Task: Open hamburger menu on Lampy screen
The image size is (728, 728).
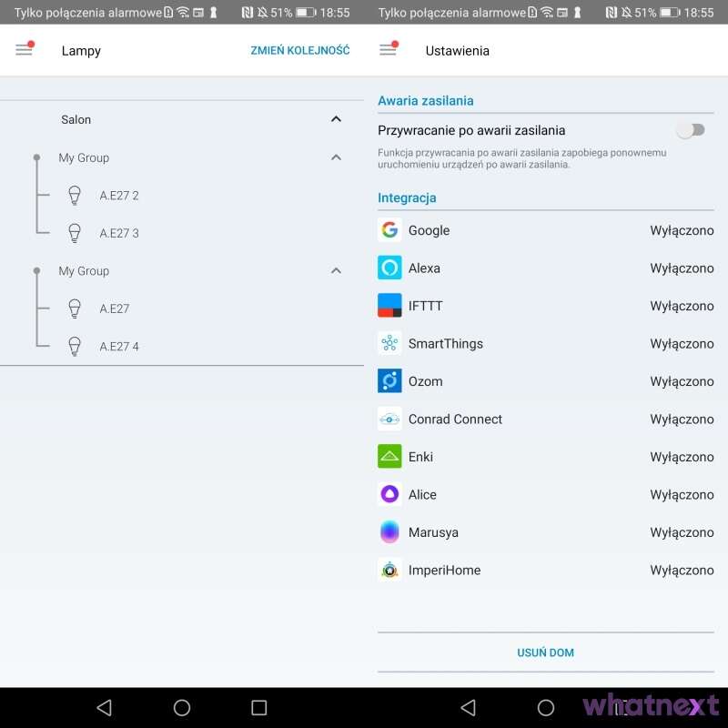Action: [x=25, y=50]
